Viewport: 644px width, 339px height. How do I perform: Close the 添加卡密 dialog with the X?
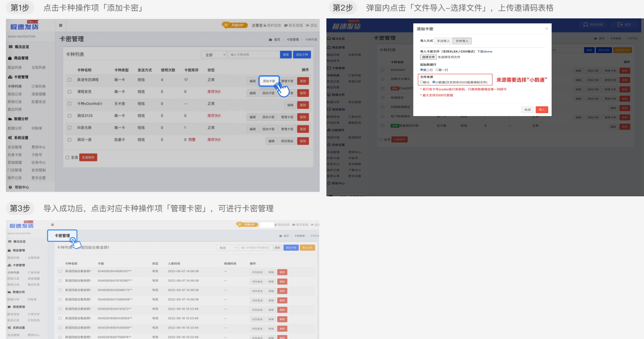[x=547, y=28]
